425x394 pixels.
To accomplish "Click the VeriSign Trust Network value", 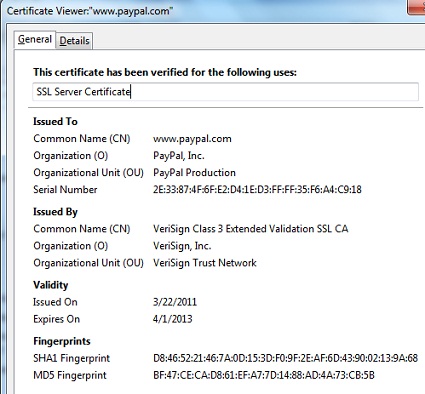I will tap(205, 263).
